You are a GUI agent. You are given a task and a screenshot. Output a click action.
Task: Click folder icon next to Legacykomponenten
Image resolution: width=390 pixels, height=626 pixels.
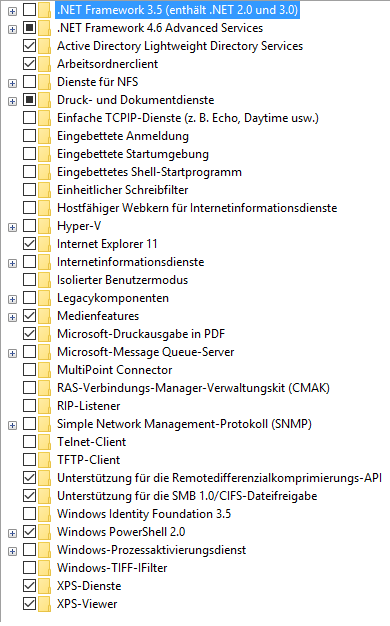[45, 298]
